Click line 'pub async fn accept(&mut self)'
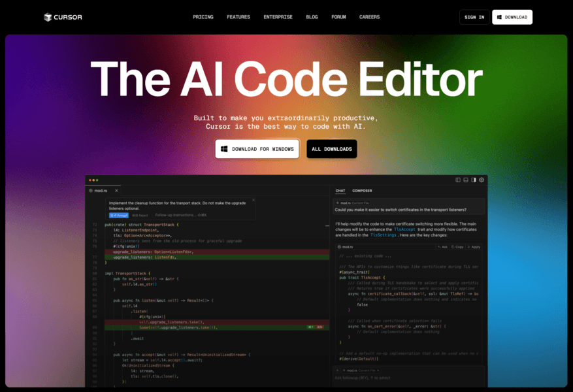 [182, 354]
